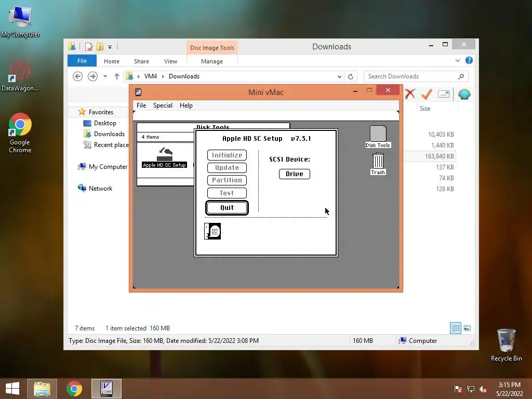Viewport: 532px width, 399px height.
Task: Open the Customize Quick Access Toolbar dropdown
Action: (x=110, y=47)
